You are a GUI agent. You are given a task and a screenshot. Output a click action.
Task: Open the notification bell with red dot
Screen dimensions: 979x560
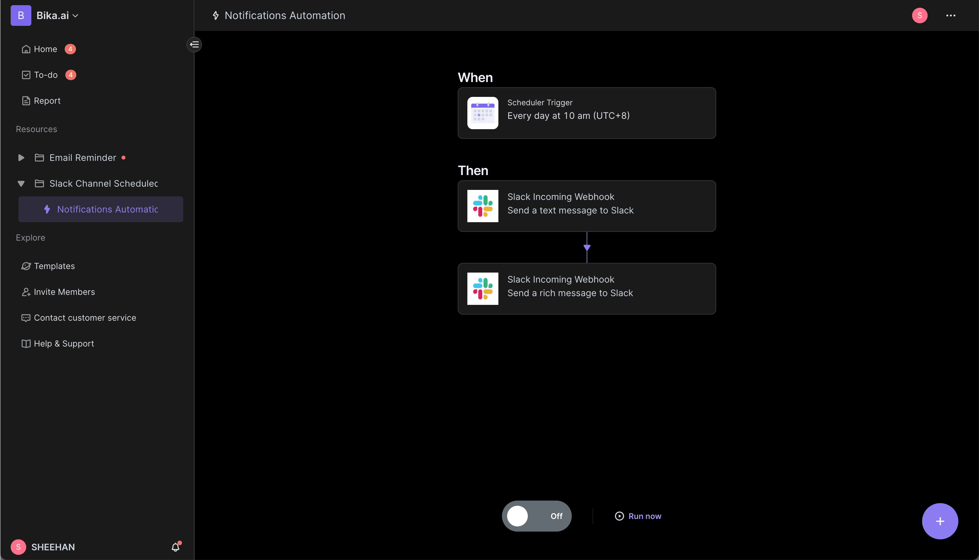[x=176, y=546]
